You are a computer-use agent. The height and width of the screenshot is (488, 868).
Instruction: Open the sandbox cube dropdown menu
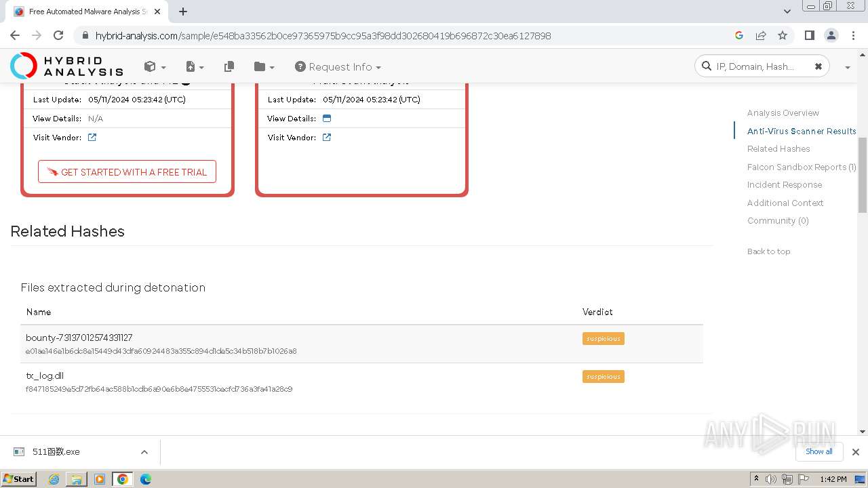click(155, 66)
